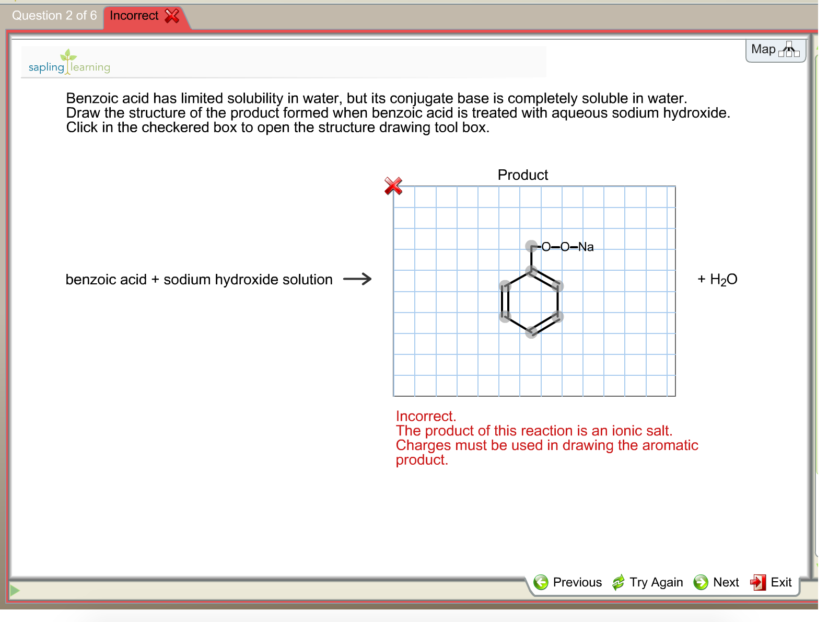
Task: Click the Map hierarchy icon
Action: pyautogui.click(x=789, y=50)
